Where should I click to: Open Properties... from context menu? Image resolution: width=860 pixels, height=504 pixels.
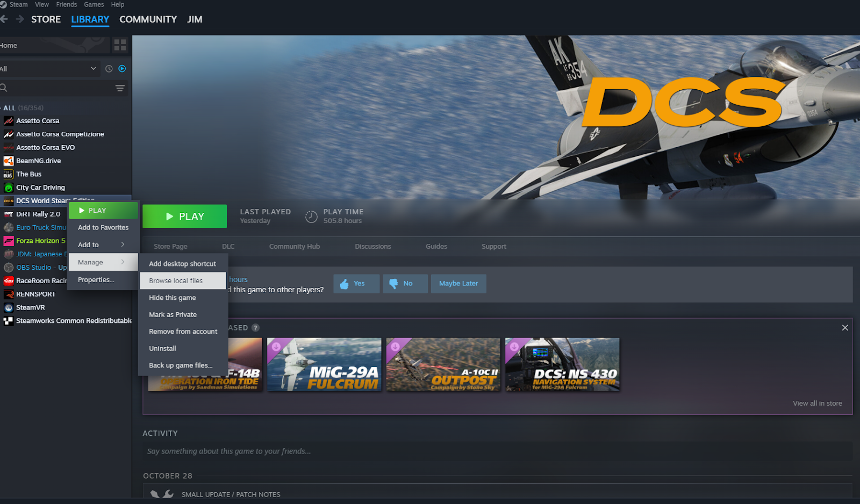pos(103,280)
